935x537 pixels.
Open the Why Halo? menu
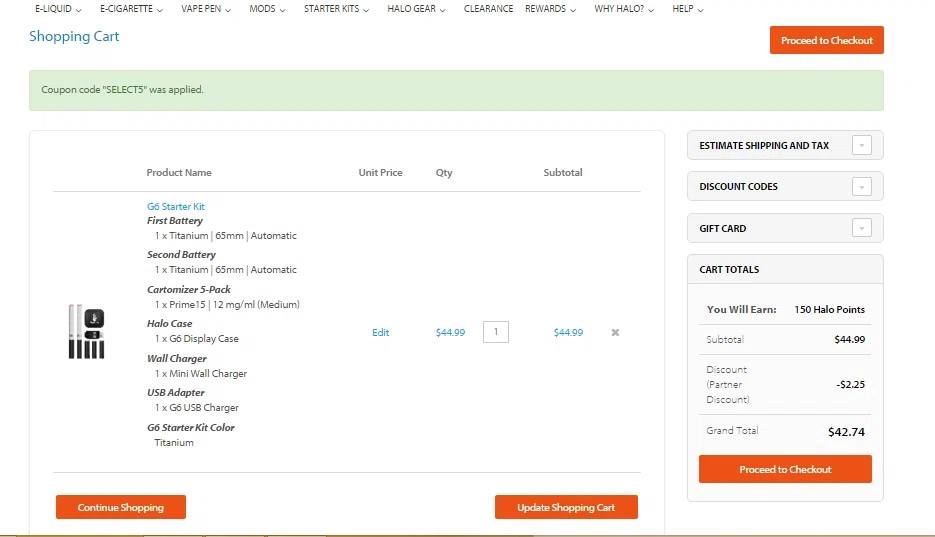[624, 9]
